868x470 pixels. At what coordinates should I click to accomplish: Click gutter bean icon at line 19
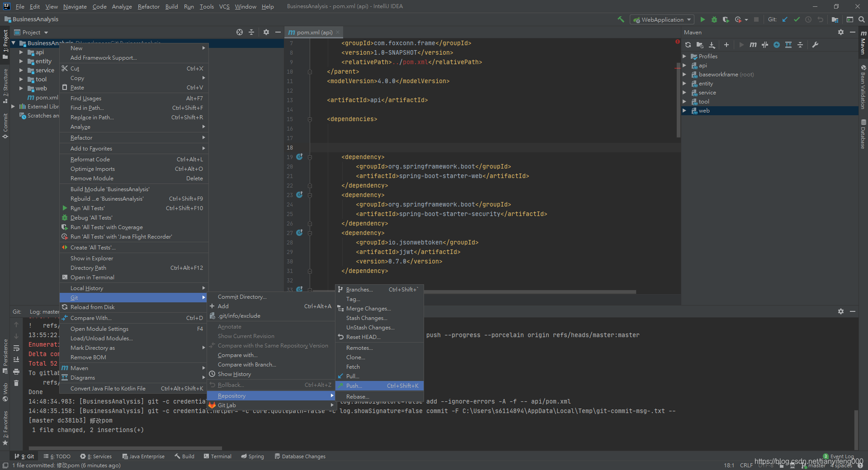(299, 157)
